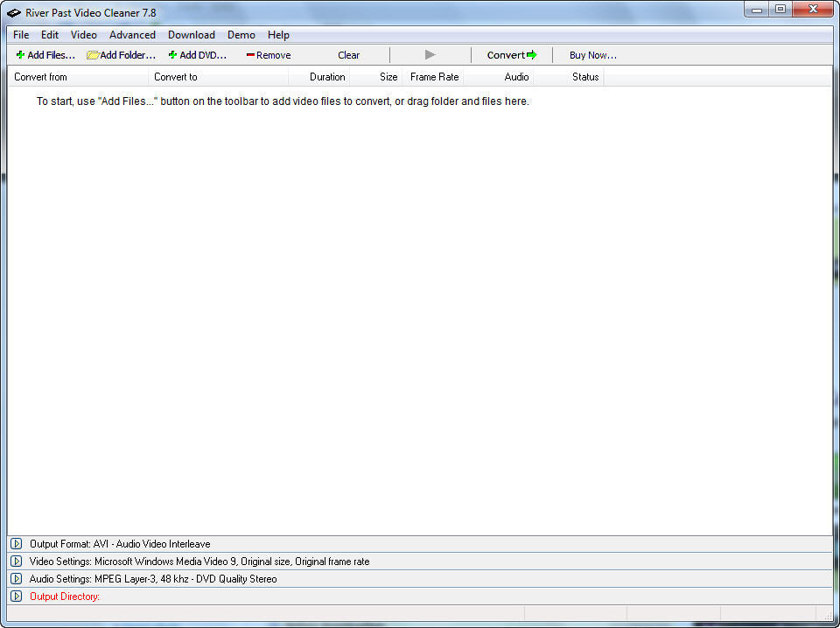840x628 pixels.
Task: Click the Frame Rate column header
Action: pyautogui.click(x=433, y=77)
